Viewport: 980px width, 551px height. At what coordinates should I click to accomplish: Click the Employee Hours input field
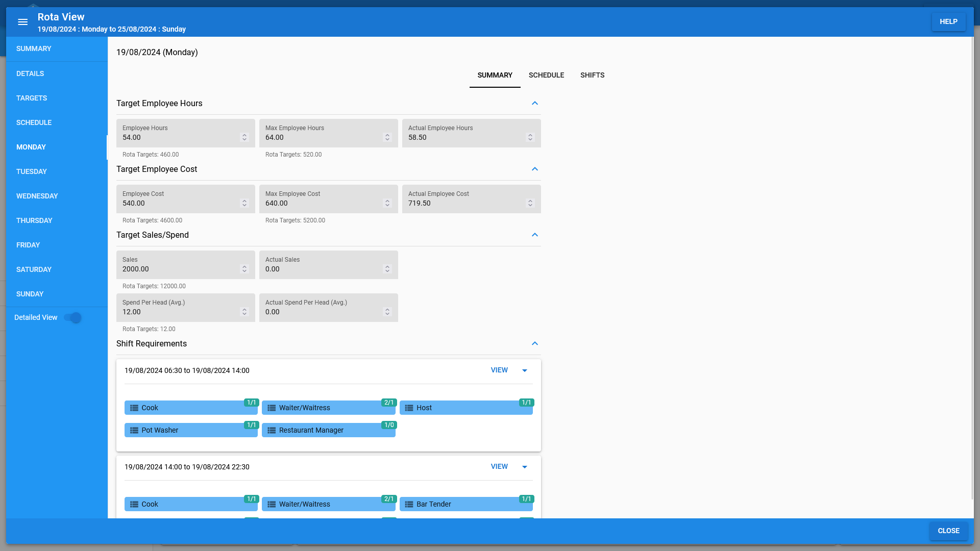(186, 133)
